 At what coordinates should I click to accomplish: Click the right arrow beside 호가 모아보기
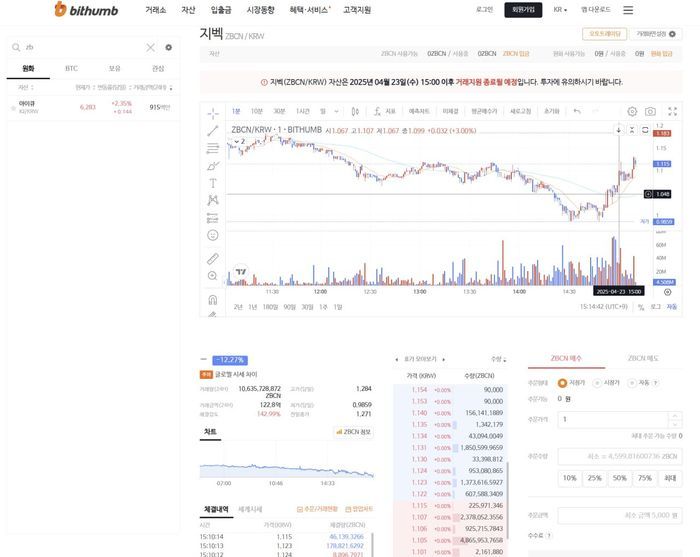443,359
